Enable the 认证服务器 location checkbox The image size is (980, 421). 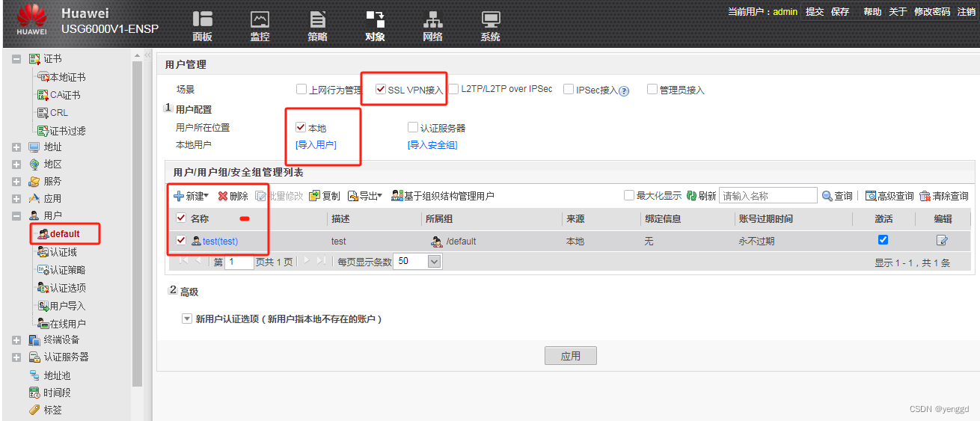click(x=413, y=128)
